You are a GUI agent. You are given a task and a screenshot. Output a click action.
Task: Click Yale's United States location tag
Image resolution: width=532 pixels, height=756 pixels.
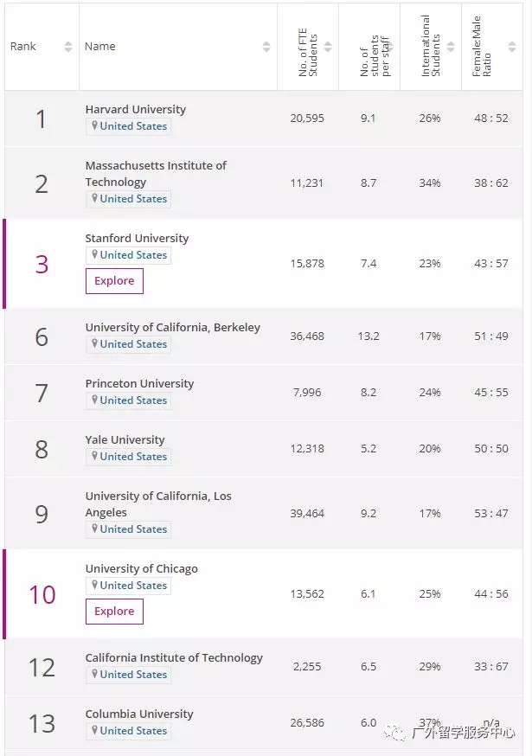click(128, 457)
